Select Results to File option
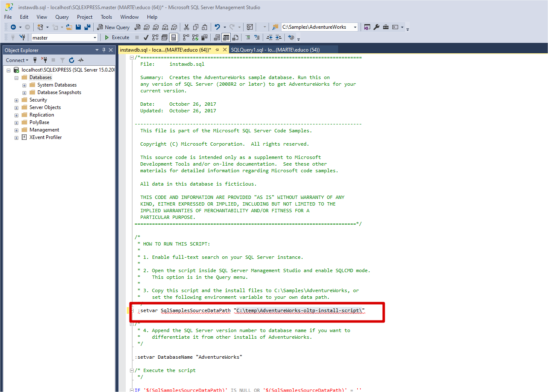Image resolution: width=548 pixels, height=392 pixels. click(x=235, y=37)
